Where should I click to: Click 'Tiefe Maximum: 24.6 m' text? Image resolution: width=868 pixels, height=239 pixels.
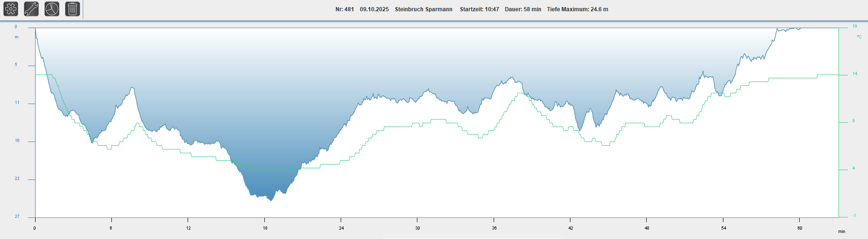[577, 9]
